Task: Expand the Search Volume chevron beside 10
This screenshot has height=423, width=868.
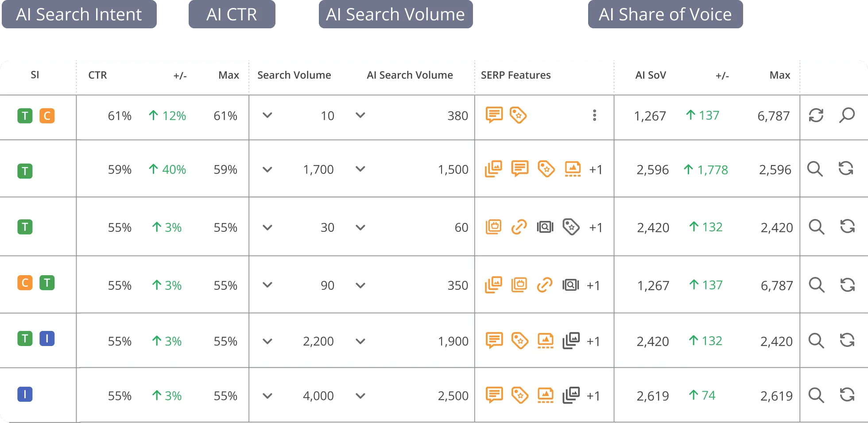Action: pyautogui.click(x=267, y=115)
